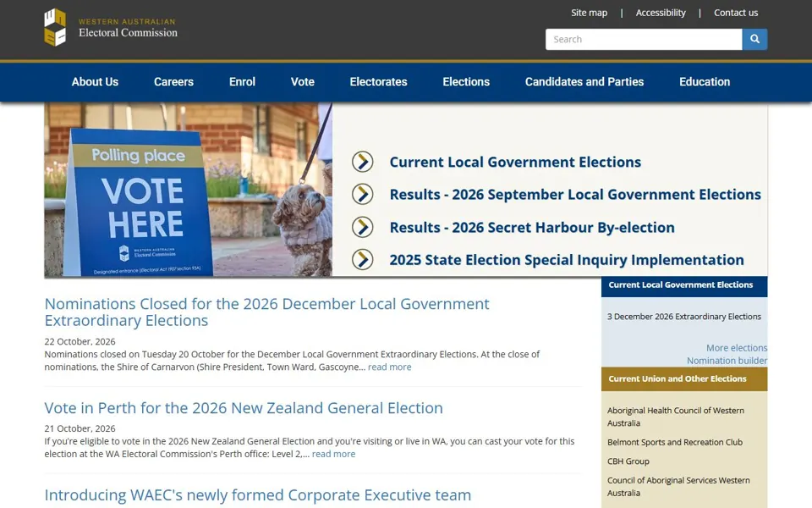Click the arrow icon beside Secret Harbour By-election
This screenshot has width=812, height=508.
click(363, 227)
